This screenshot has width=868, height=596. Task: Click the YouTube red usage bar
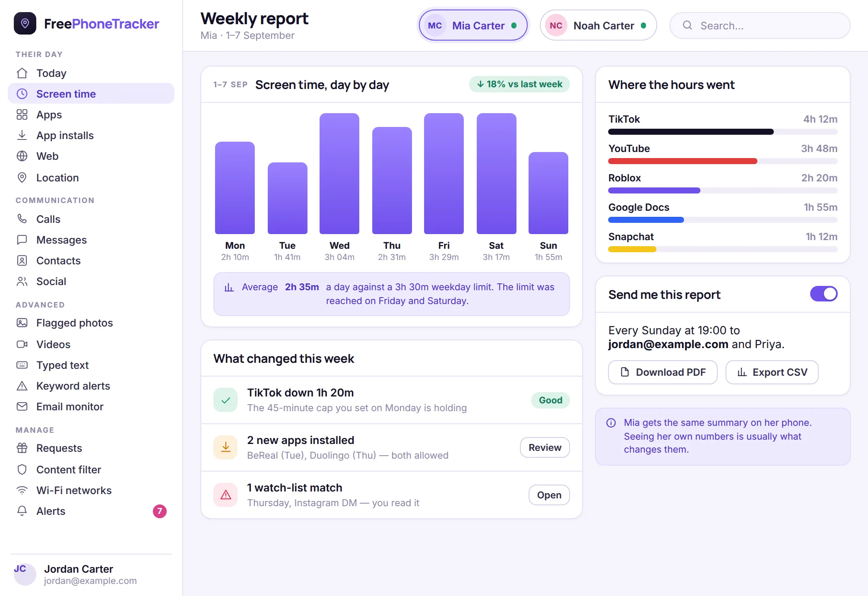click(x=683, y=161)
